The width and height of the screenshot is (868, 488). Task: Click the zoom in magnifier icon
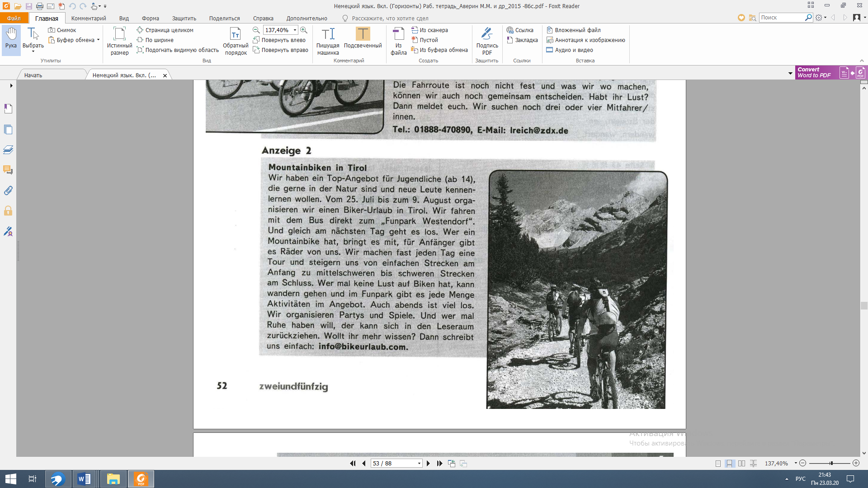(x=304, y=30)
